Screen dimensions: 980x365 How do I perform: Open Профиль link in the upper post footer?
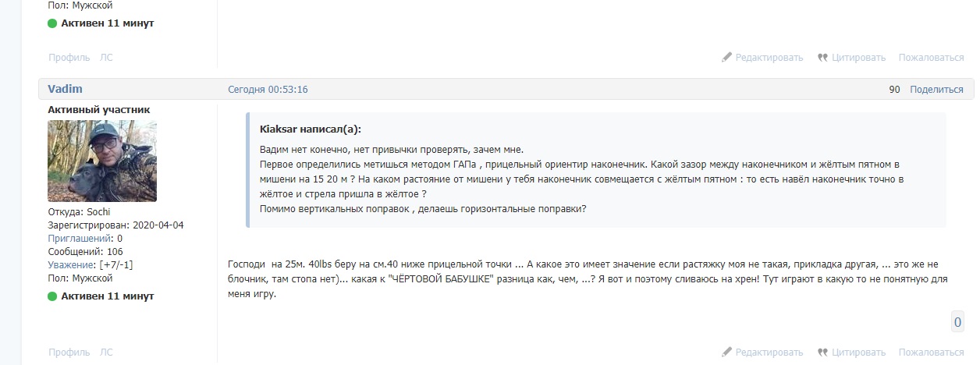pos(69,58)
